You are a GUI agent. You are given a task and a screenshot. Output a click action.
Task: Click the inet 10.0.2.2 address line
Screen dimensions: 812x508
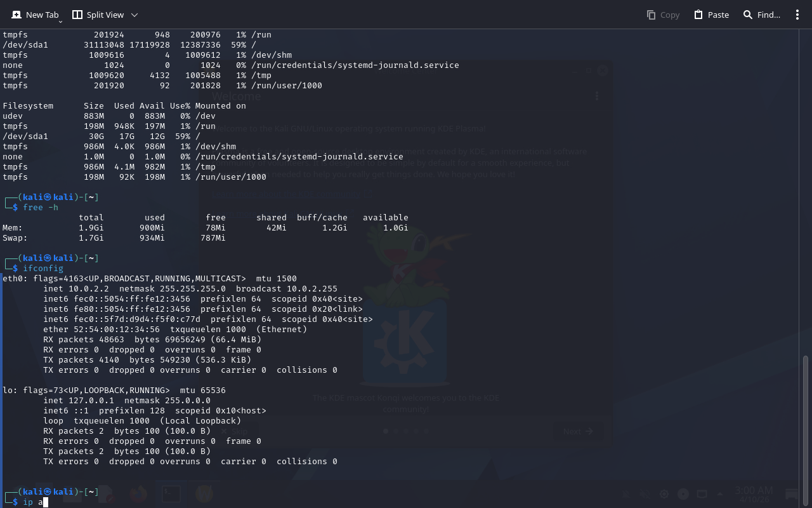point(190,289)
